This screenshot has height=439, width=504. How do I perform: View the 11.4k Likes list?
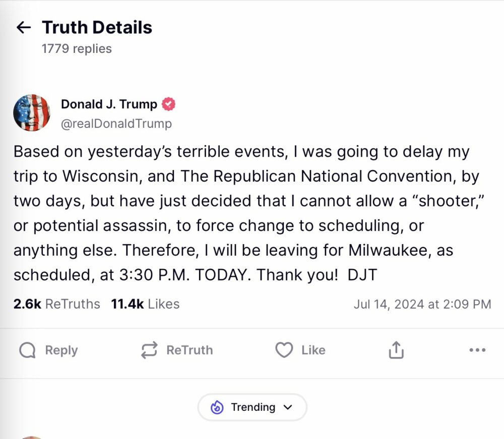pos(145,304)
